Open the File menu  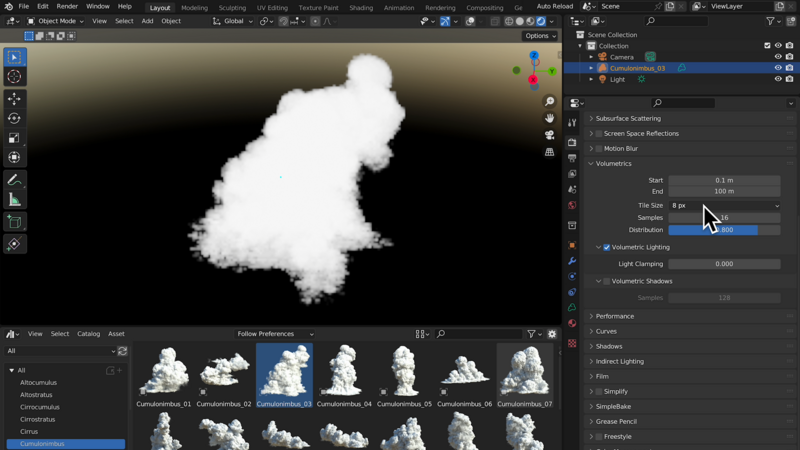click(x=23, y=7)
